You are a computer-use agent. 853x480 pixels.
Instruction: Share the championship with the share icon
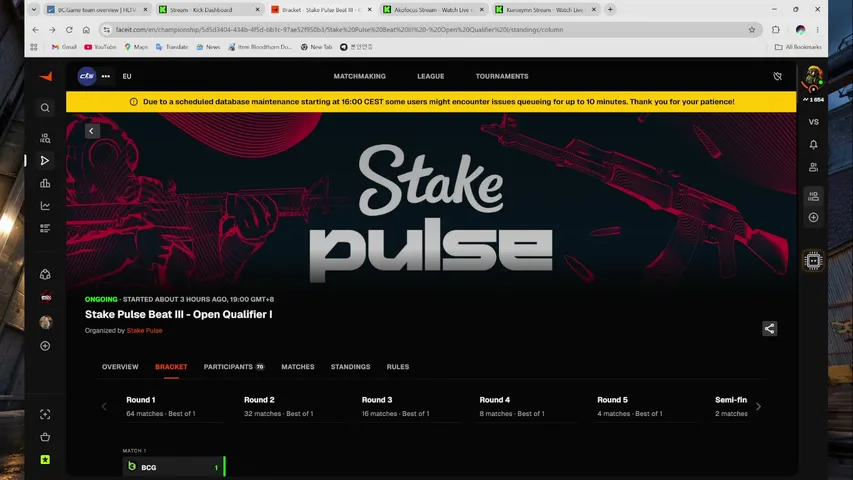click(769, 329)
